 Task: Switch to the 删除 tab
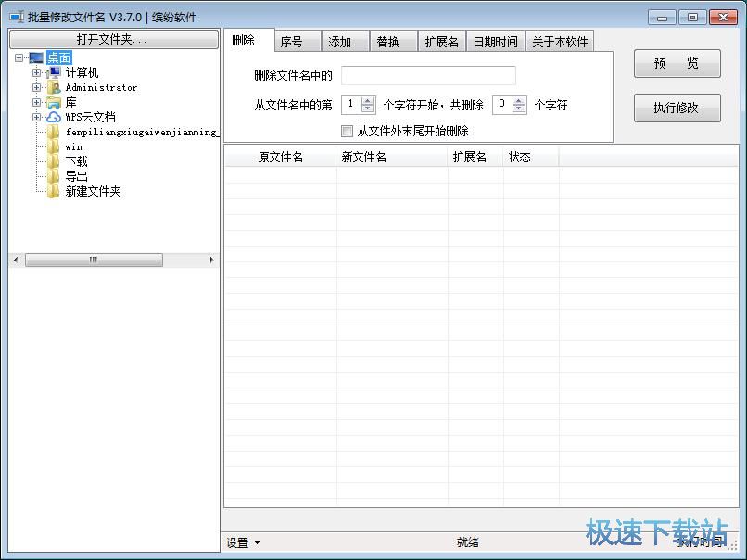click(x=249, y=40)
